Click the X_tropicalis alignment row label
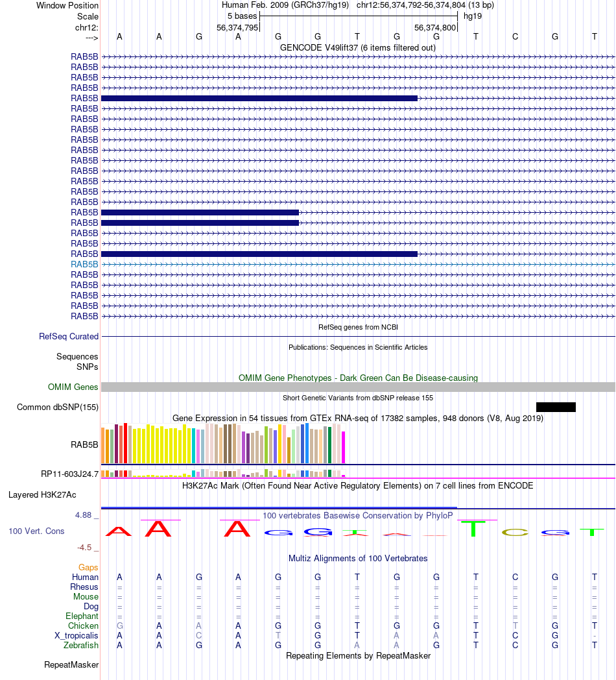The height and width of the screenshot is (680, 616). click(x=77, y=636)
